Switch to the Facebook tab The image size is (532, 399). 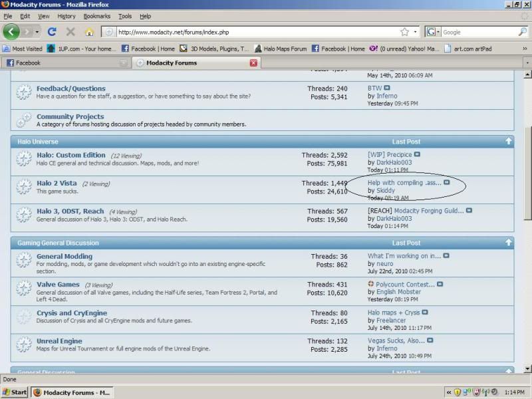click(66, 63)
